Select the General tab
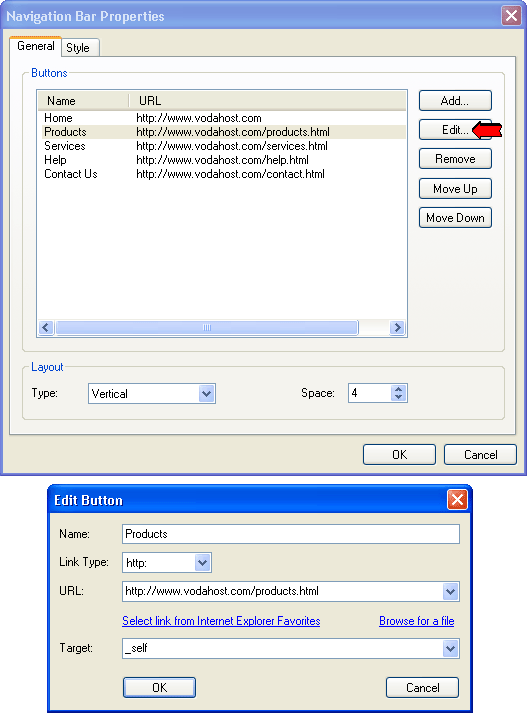The image size is (527, 713). tap(35, 46)
